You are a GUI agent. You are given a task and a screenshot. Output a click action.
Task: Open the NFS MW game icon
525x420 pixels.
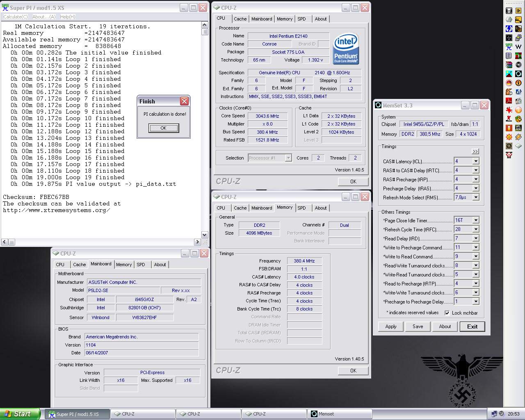coord(518,128)
